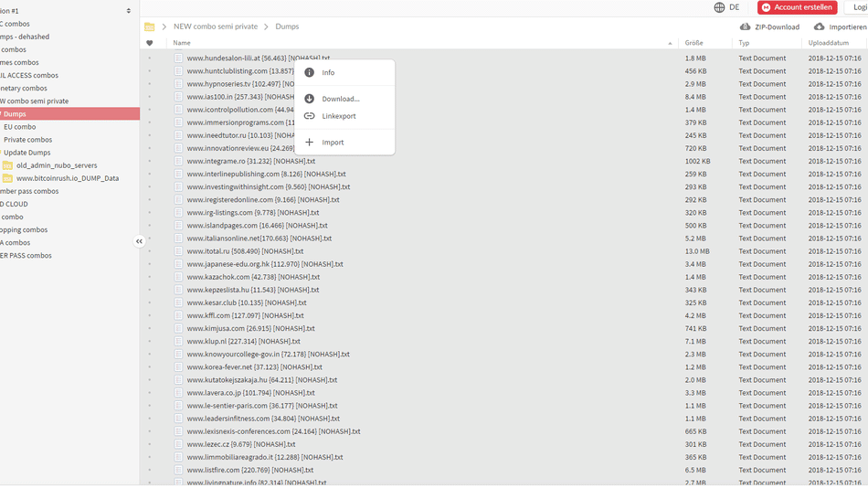The width and height of the screenshot is (868, 488).
Task: Toggle favorite dot for www.kesar.club row
Action: [x=150, y=302]
